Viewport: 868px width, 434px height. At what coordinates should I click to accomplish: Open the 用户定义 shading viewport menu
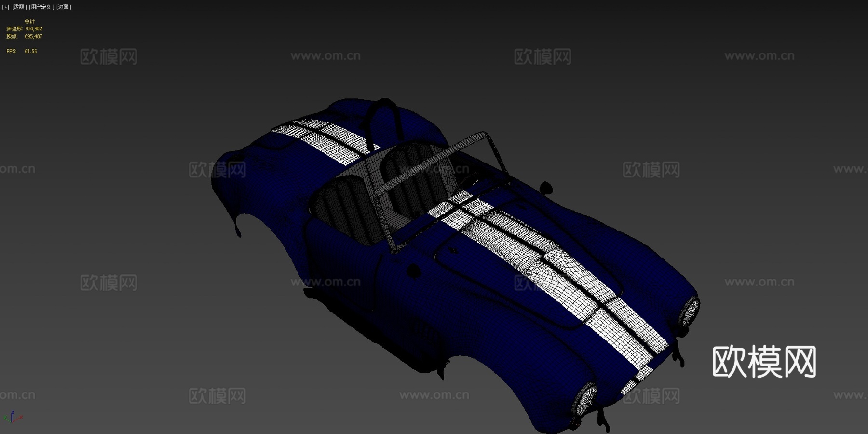coord(41,7)
